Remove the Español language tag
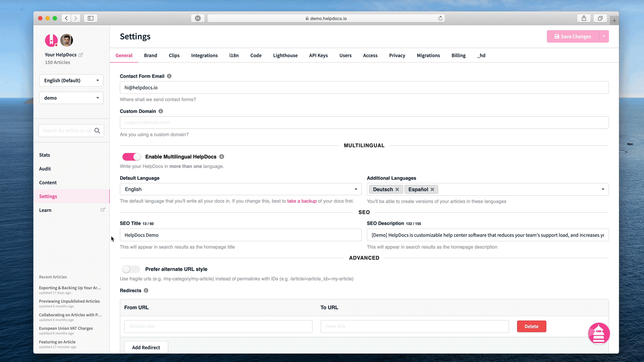Viewport: 644px width, 362px height. [432, 189]
